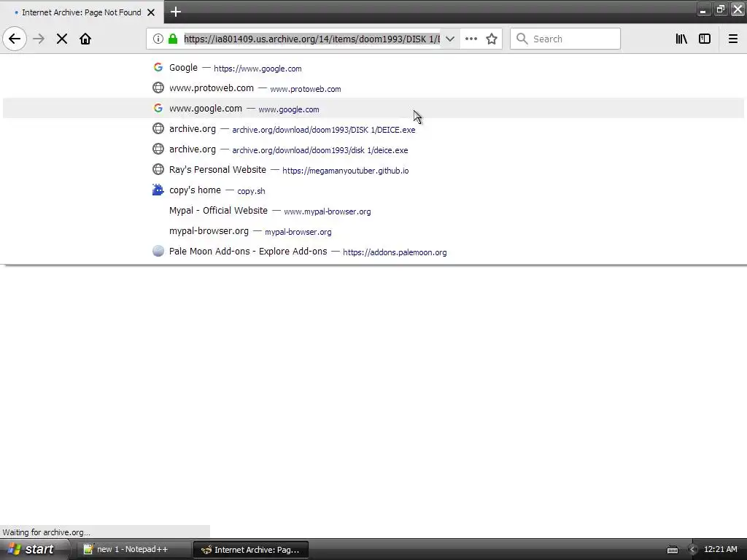Close the Internet Archive tab
747x560 pixels.
(x=151, y=12)
